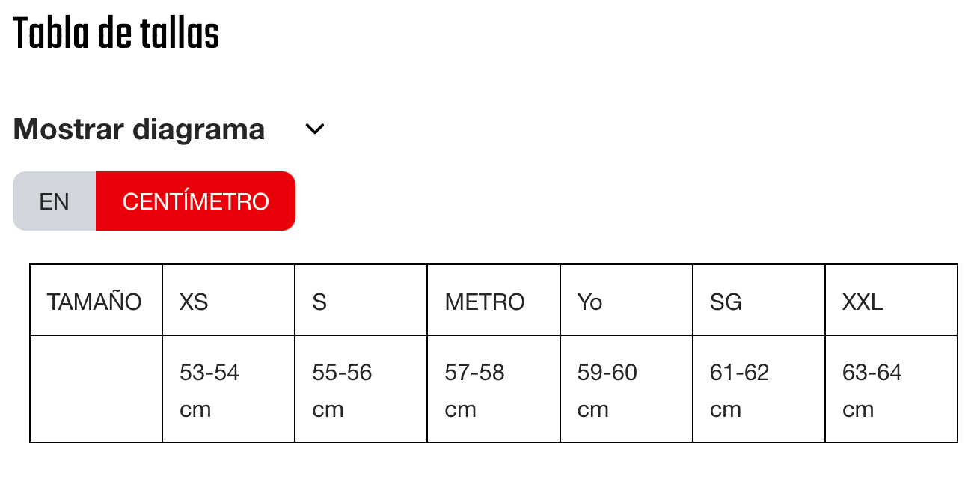The width and height of the screenshot is (980, 485).
Task: Click the TAMAÑO header cell
Action: (x=95, y=302)
